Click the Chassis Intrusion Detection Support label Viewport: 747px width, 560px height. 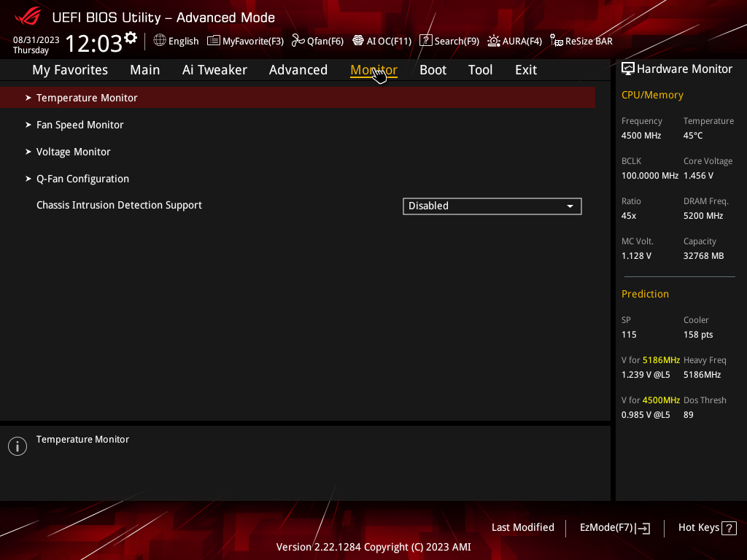tap(119, 205)
